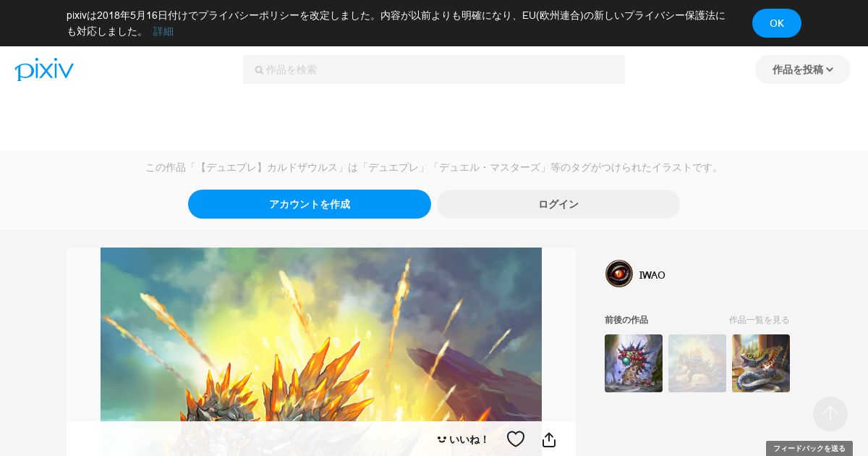Open the IWAO user name link
Viewport: 868px width, 456px height.
click(652, 275)
